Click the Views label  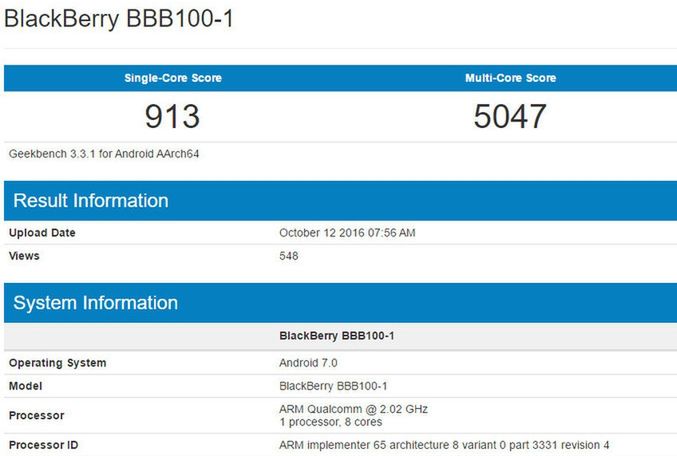(24, 256)
